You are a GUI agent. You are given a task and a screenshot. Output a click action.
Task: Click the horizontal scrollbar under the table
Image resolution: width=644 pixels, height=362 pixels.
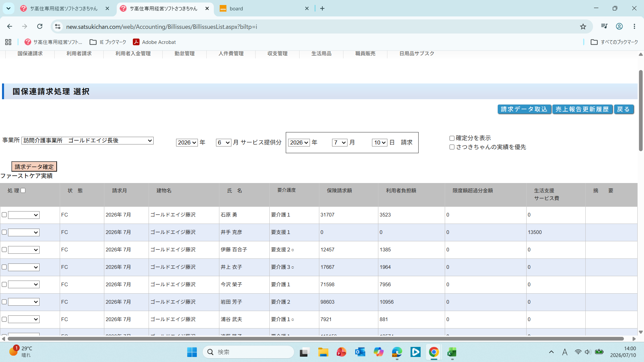pos(315,339)
